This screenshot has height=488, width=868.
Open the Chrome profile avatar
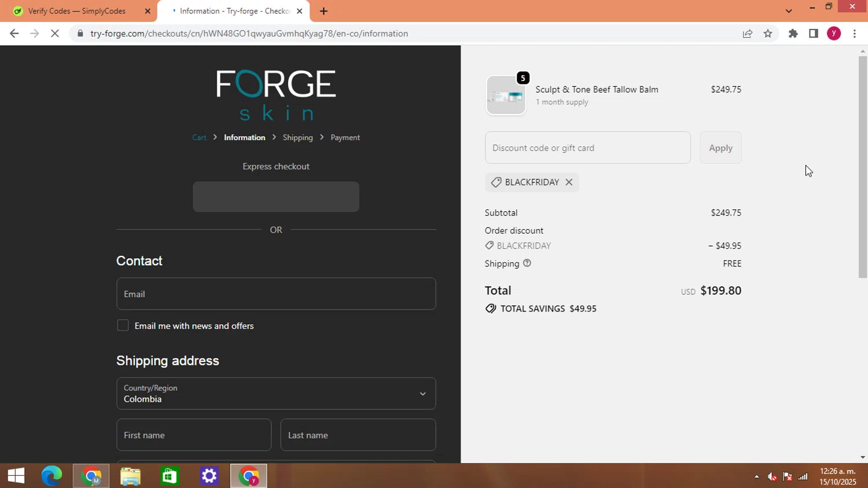coord(834,34)
